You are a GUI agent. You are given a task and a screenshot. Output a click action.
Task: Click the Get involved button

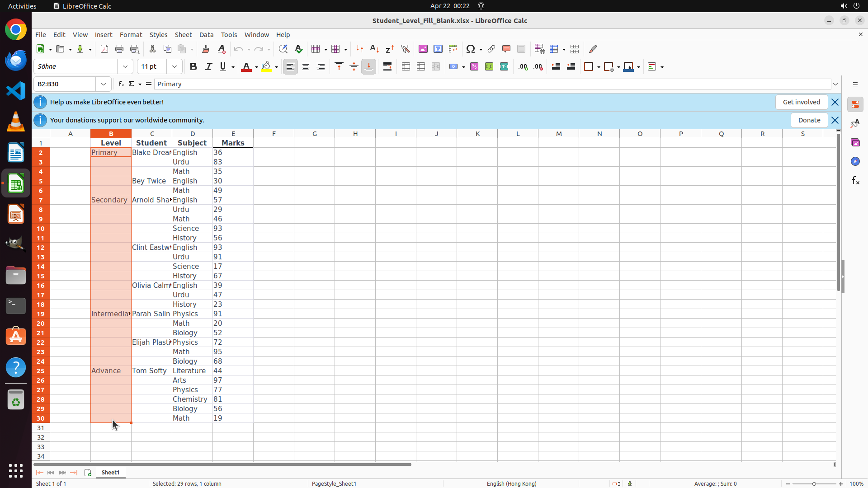click(801, 102)
